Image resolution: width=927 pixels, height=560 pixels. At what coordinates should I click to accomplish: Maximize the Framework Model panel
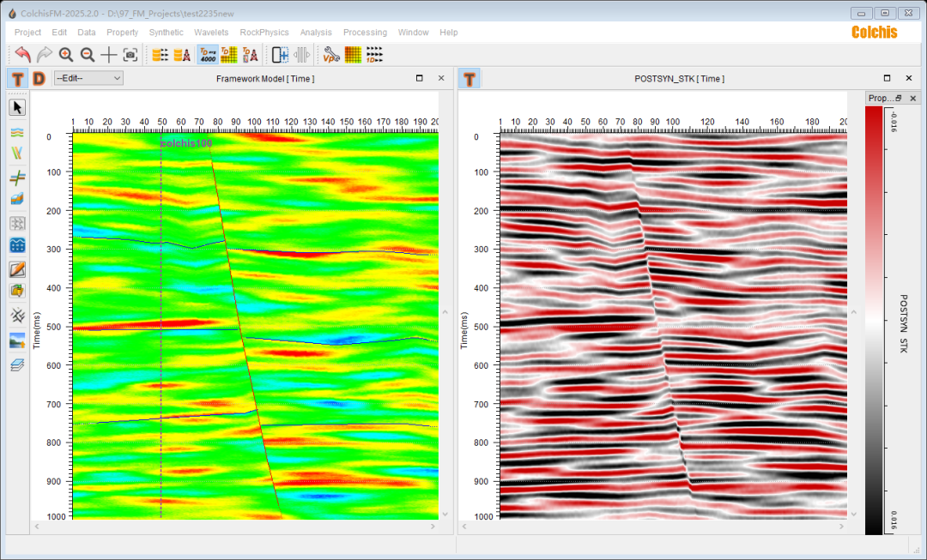[x=419, y=78]
